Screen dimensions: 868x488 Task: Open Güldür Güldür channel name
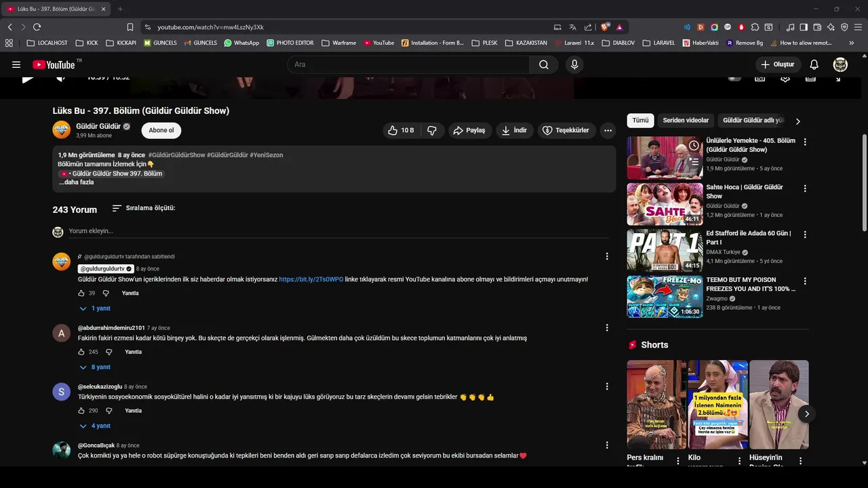pos(98,126)
